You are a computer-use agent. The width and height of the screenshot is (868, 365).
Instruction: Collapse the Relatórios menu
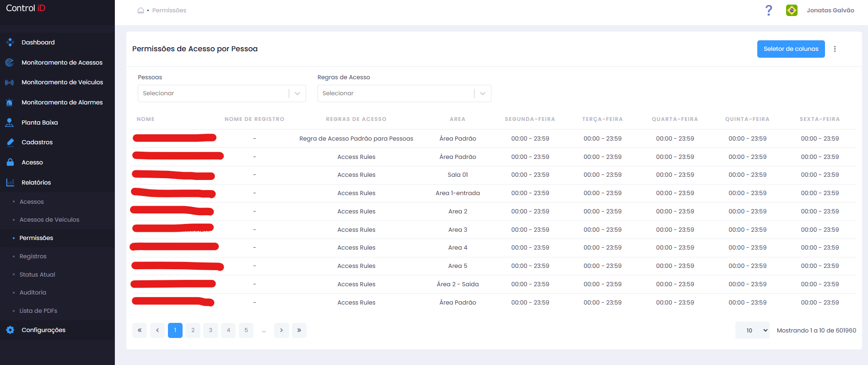pyautogui.click(x=36, y=182)
